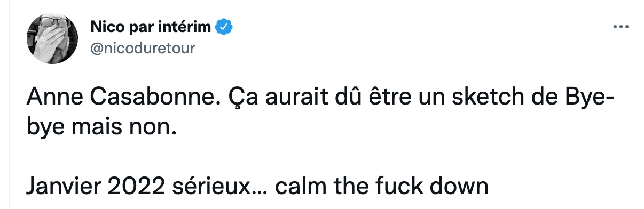Open the tweet's three-dot more options menu
Viewport: 644px width, 209px height.
(621, 26)
